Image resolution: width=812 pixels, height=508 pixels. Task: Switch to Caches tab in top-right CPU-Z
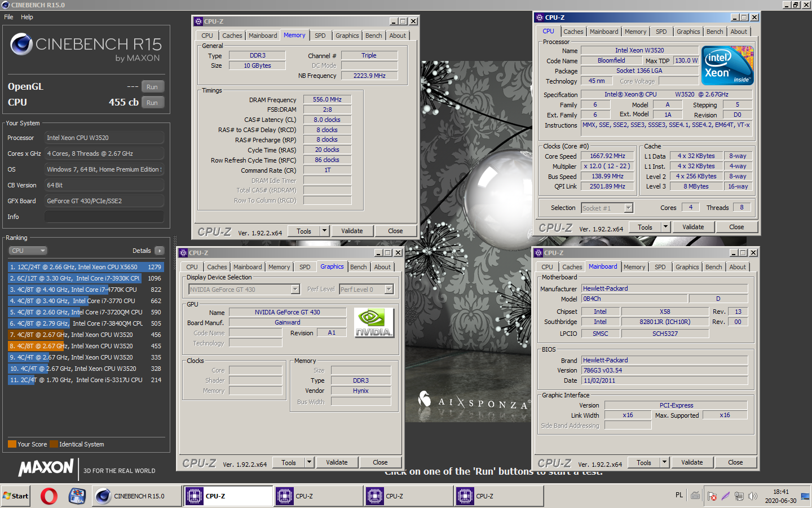pos(573,32)
